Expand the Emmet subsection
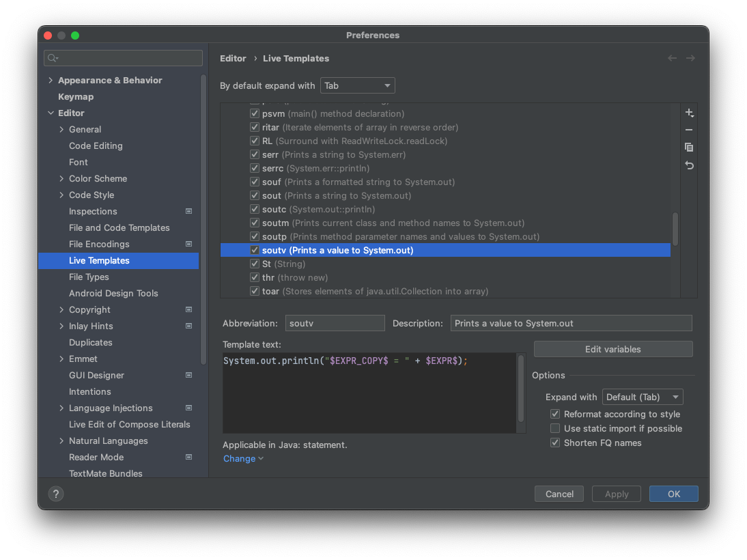Viewport: 747px width, 560px height. pyautogui.click(x=61, y=359)
